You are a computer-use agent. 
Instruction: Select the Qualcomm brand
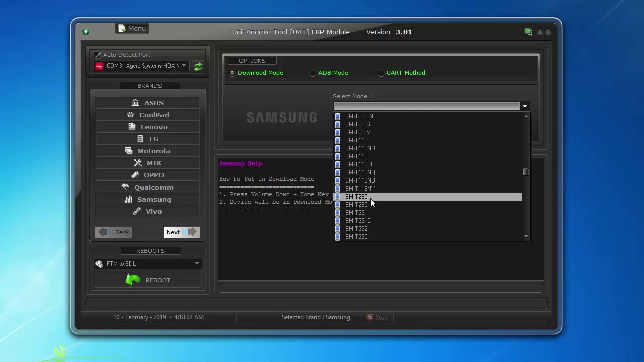147,187
